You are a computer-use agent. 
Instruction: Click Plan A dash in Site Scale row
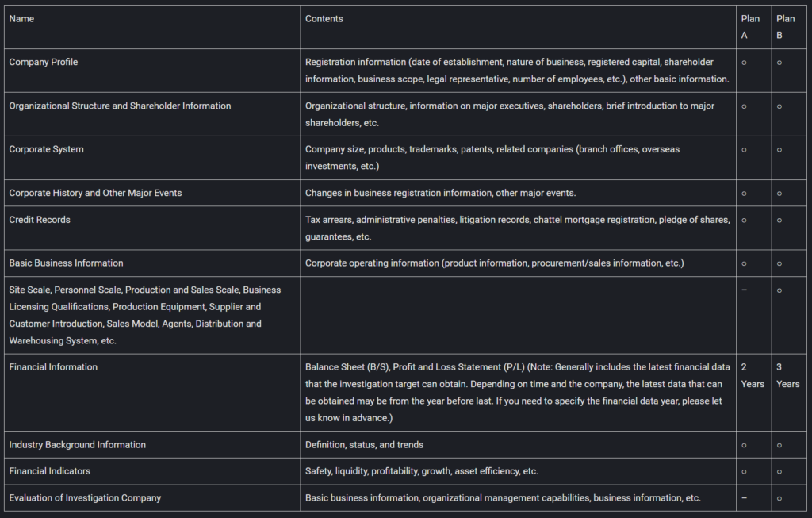(x=744, y=290)
